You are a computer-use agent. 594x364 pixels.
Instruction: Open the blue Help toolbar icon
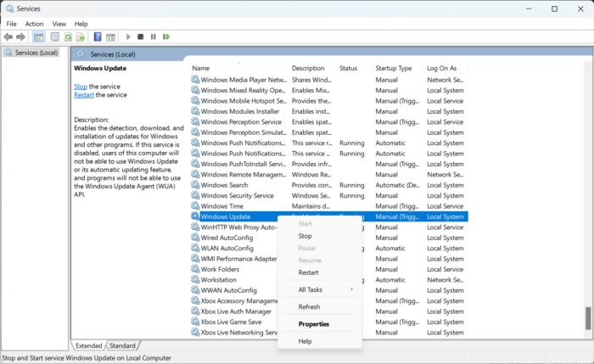point(98,37)
